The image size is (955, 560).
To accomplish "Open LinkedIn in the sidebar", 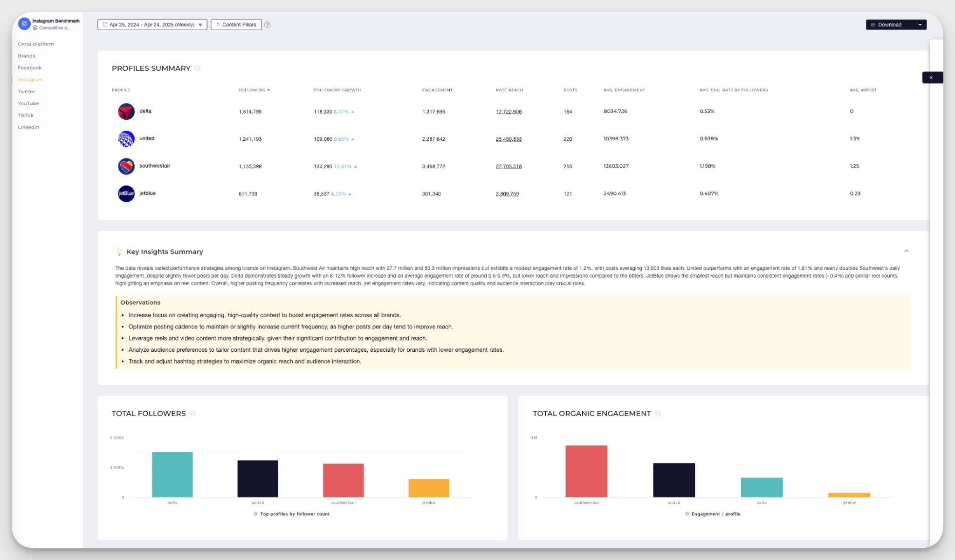I will point(28,127).
